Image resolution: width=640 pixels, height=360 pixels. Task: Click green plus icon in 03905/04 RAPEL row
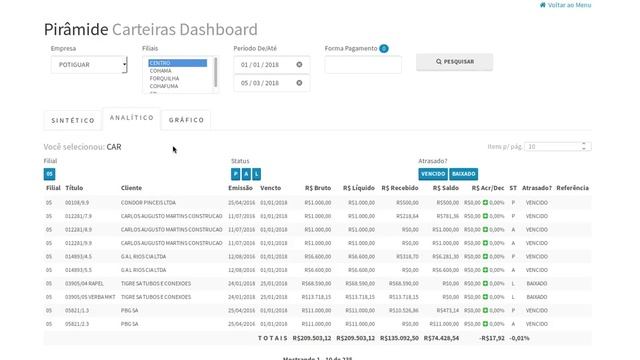point(485,283)
